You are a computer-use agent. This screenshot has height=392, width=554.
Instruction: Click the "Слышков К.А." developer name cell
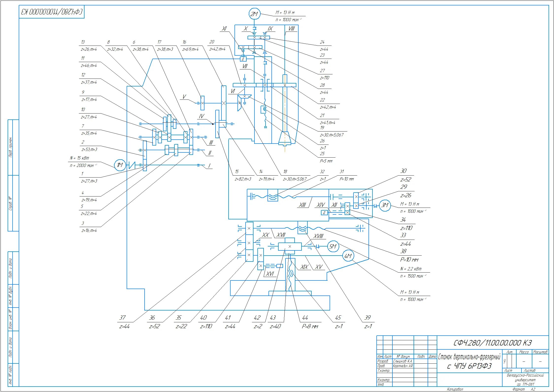click(x=403, y=361)
